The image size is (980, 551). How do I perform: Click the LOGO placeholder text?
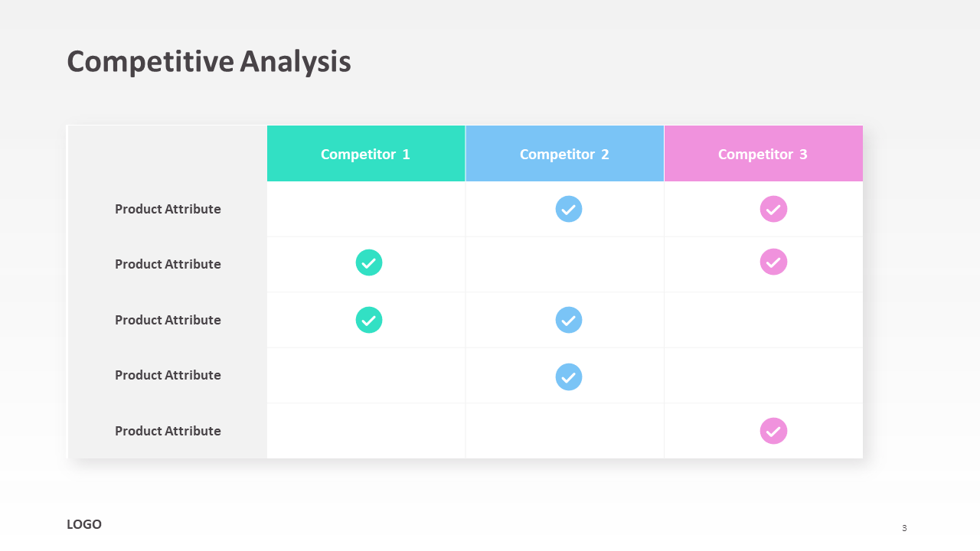coord(84,524)
